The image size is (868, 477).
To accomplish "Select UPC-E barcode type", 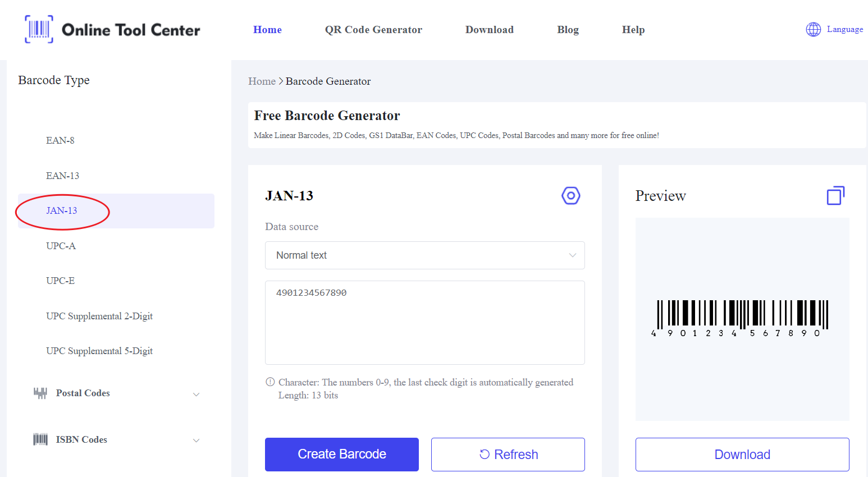I will click(x=60, y=281).
